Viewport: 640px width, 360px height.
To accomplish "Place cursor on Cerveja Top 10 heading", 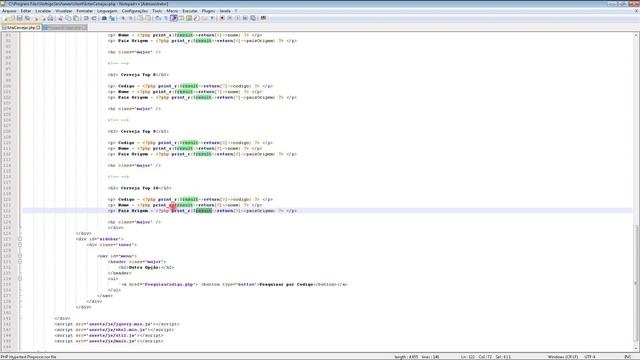I will [140, 188].
